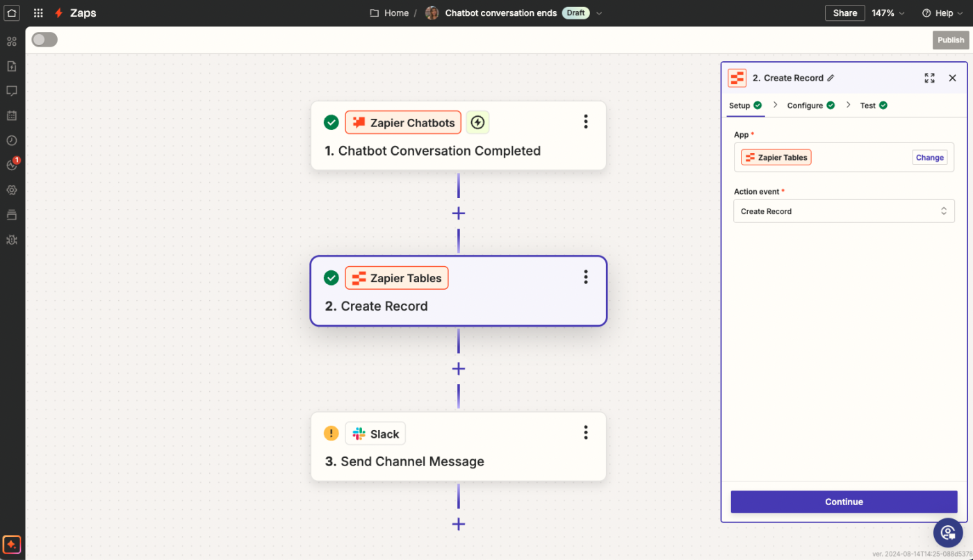The image size is (973, 560).
Task: Click the '3. Send Channel Message' step text
Action: 404,462
